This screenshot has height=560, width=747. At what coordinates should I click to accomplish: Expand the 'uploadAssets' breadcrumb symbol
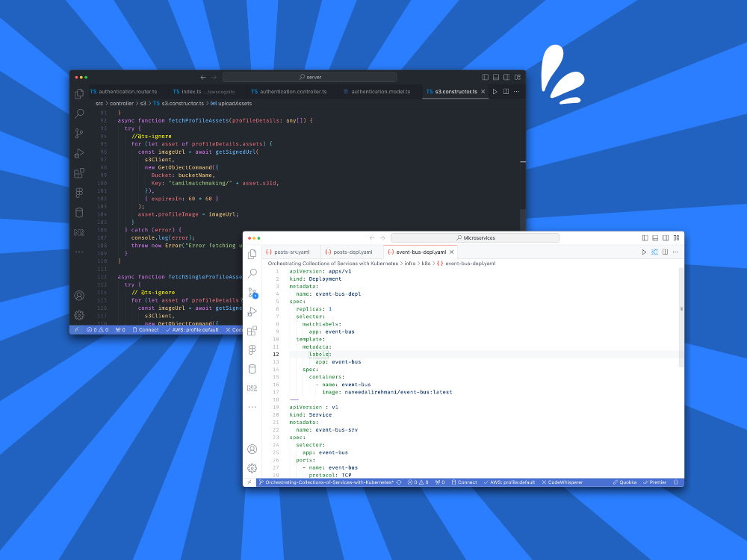[x=231, y=103]
